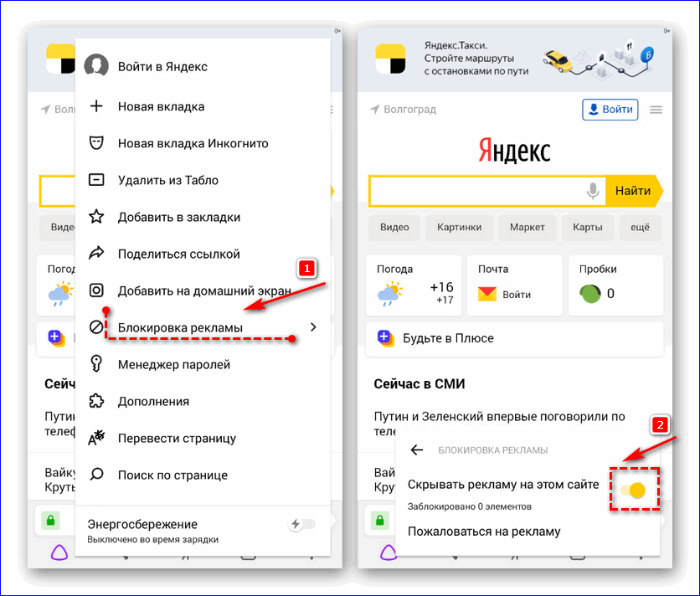Click the share arrow icon
700x596 pixels.
click(x=96, y=254)
